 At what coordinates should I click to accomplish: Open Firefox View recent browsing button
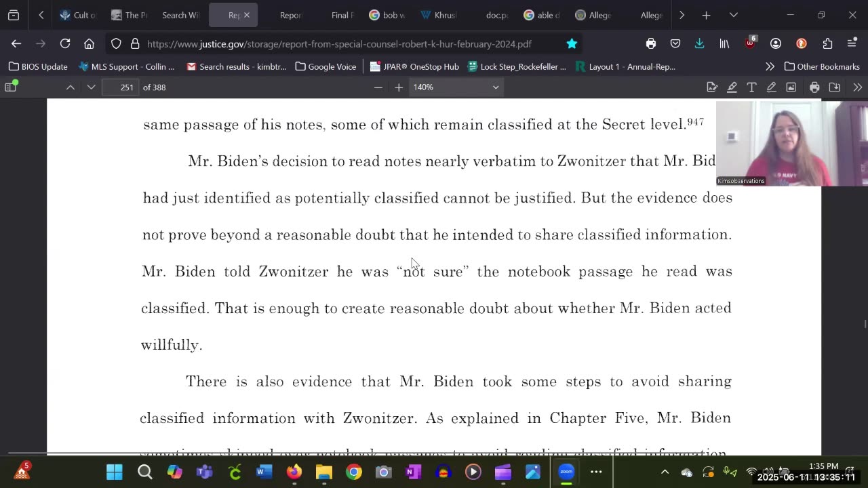[x=14, y=15]
